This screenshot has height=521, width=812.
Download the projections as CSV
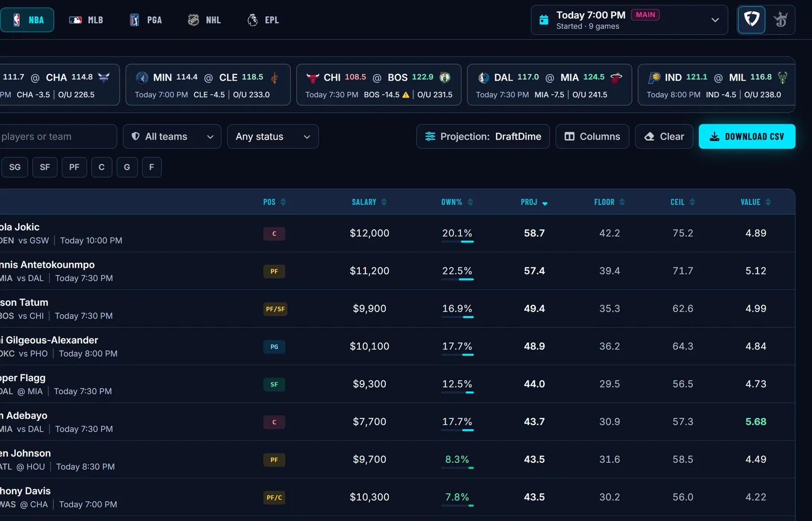point(747,136)
